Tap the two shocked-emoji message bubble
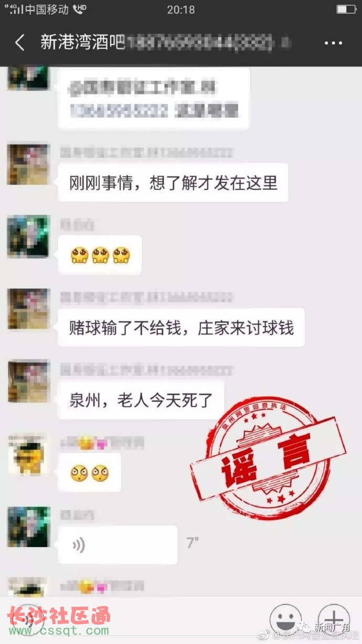This screenshot has width=362, height=644. [89, 473]
